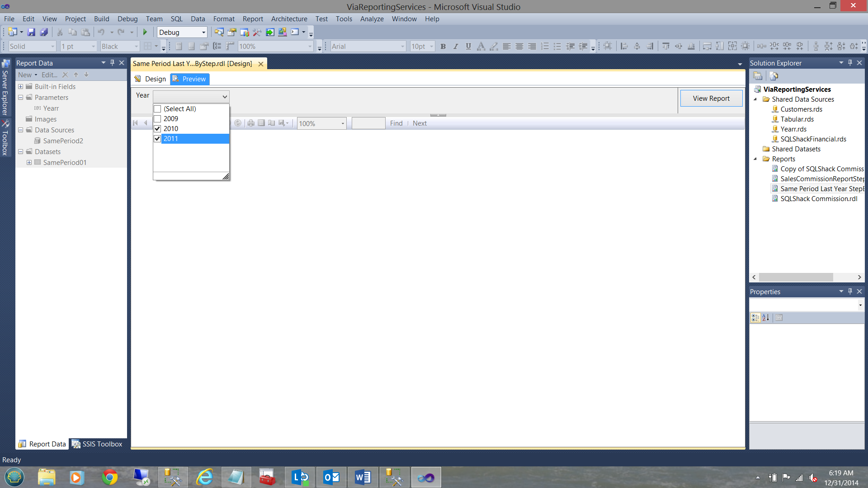Uncheck the 2010 year checkbox
This screenshot has width=868, height=488.
click(x=157, y=129)
